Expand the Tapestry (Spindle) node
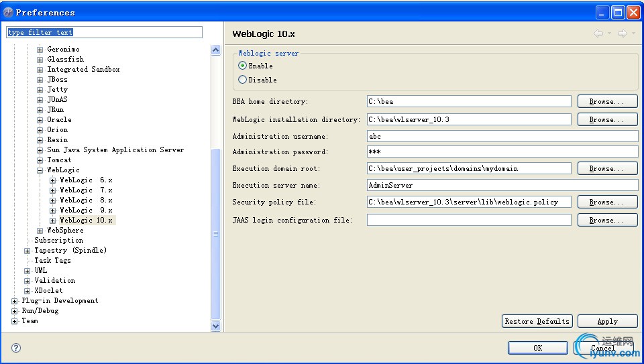 pyautogui.click(x=27, y=251)
